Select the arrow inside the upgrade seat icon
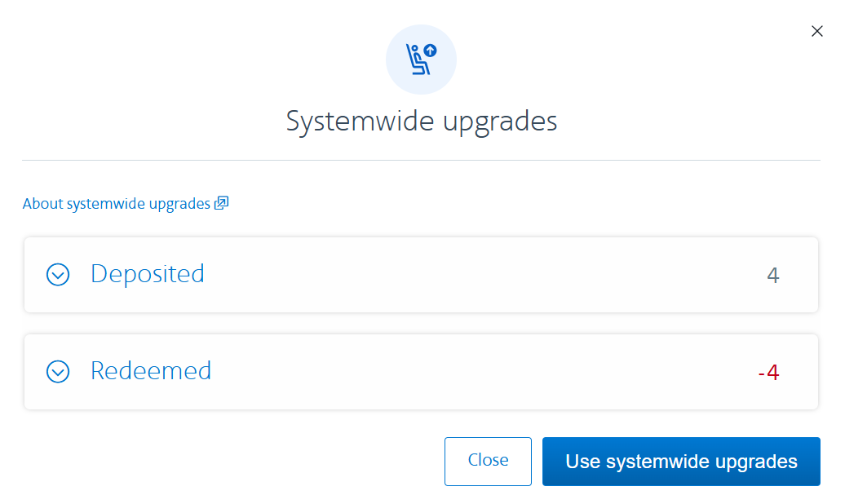This screenshot has height=504, width=845. coord(430,49)
